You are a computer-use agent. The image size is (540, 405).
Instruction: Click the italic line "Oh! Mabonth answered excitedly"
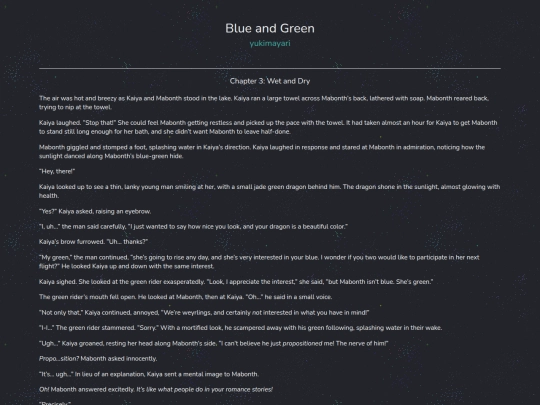(156, 390)
